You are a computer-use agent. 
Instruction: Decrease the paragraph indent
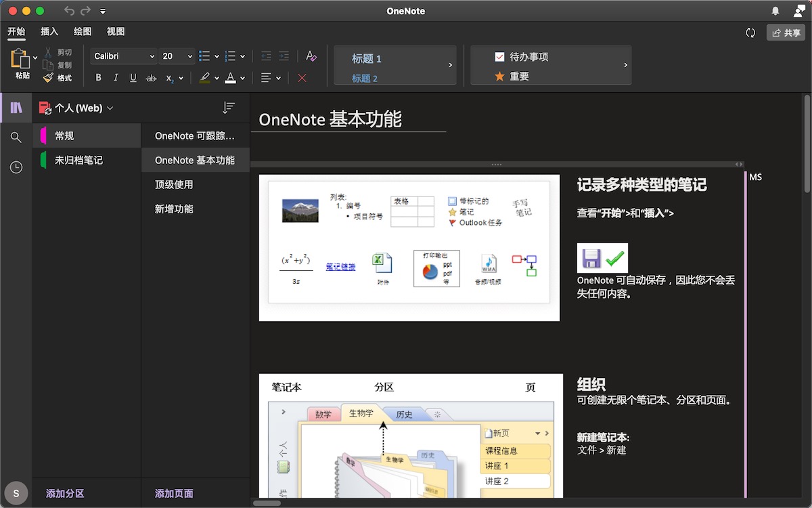(266, 56)
